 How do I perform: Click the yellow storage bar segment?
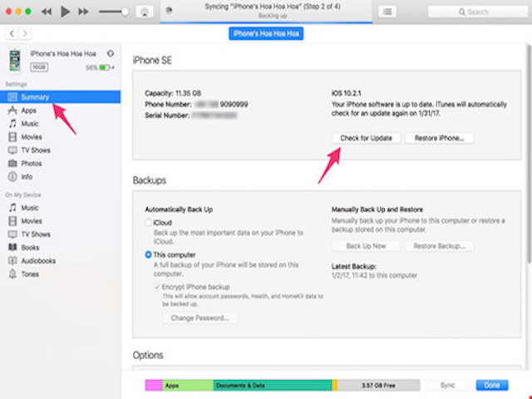coord(334,386)
